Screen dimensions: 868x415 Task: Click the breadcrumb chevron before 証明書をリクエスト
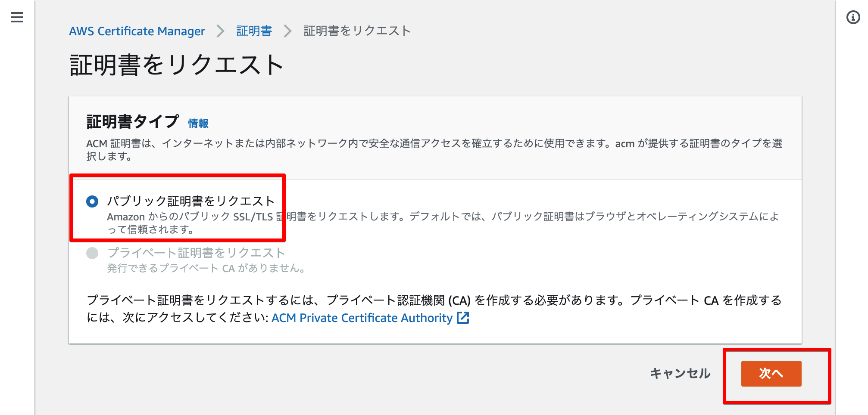(287, 31)
